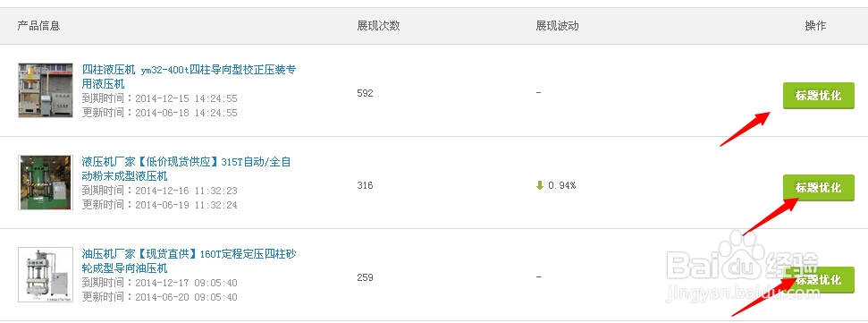This screenshot has width=868, height=323.
Task: Click 标题优化 for the 四柱液压机 product
Action: point(818,96)
